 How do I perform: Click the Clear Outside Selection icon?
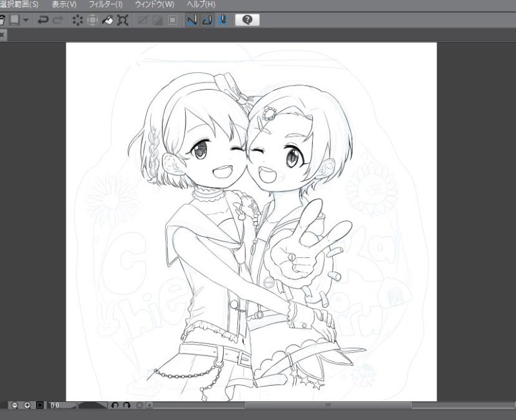click(x=92, y=20)
